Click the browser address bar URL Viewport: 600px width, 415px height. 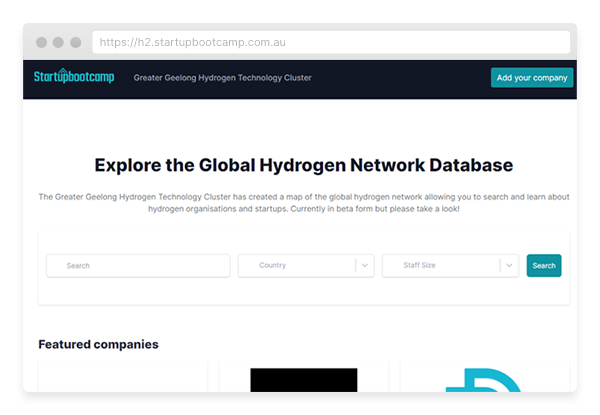click(x=192, y=42)
